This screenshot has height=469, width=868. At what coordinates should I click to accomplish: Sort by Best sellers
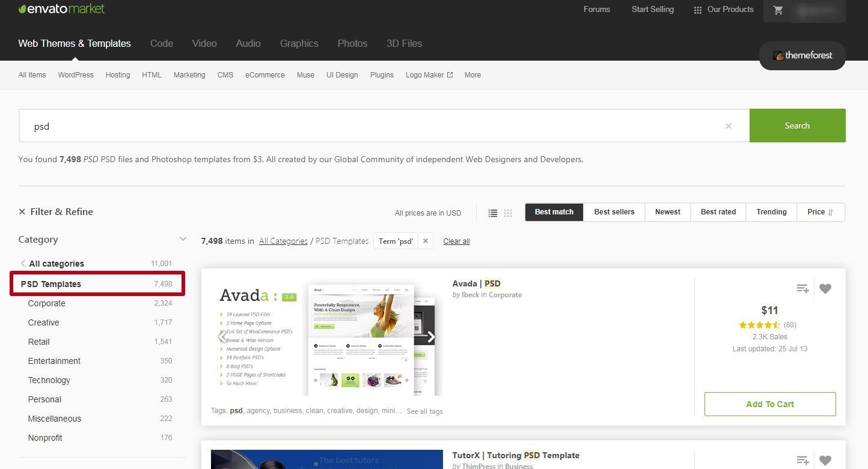click(x=614, y=212)
